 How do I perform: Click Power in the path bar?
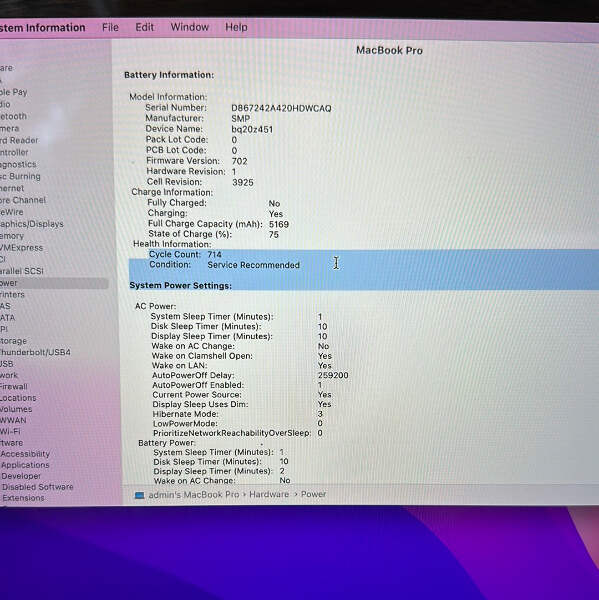[x=313, y=494]
